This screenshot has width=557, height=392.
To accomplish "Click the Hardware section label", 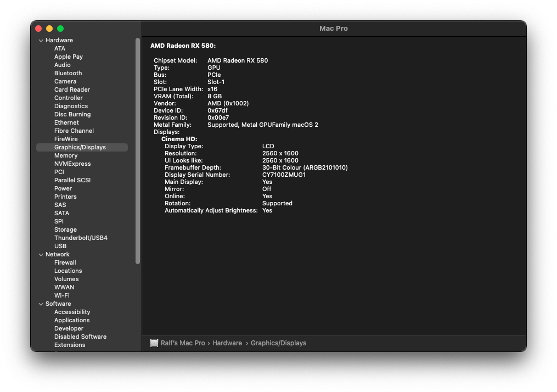I will [x=59, y=40].
